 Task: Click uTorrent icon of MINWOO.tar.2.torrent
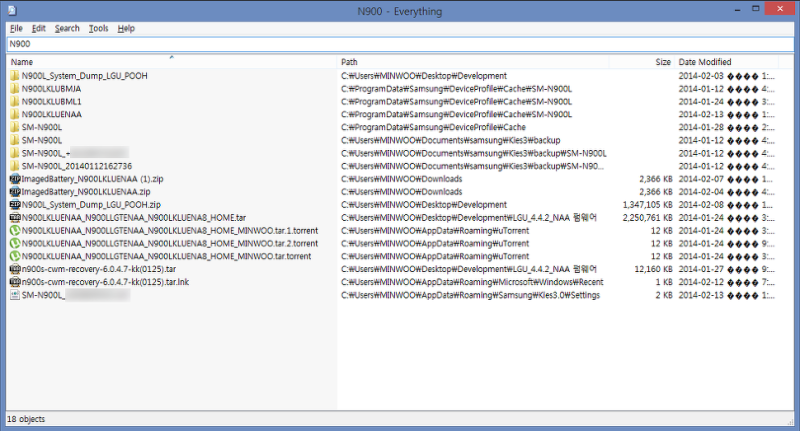coord(15,244)
